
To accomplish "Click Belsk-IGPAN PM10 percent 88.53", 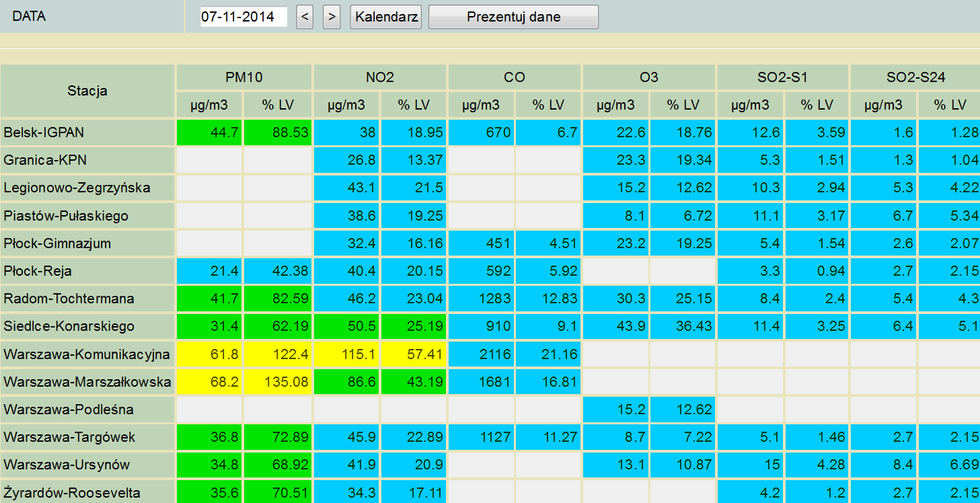I will click(278, 132).
